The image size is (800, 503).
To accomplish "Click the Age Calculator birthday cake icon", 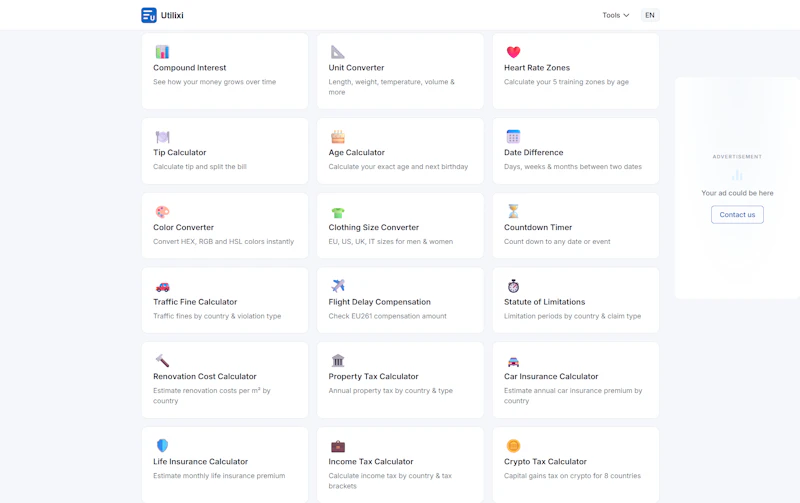I will pos(338,137).
